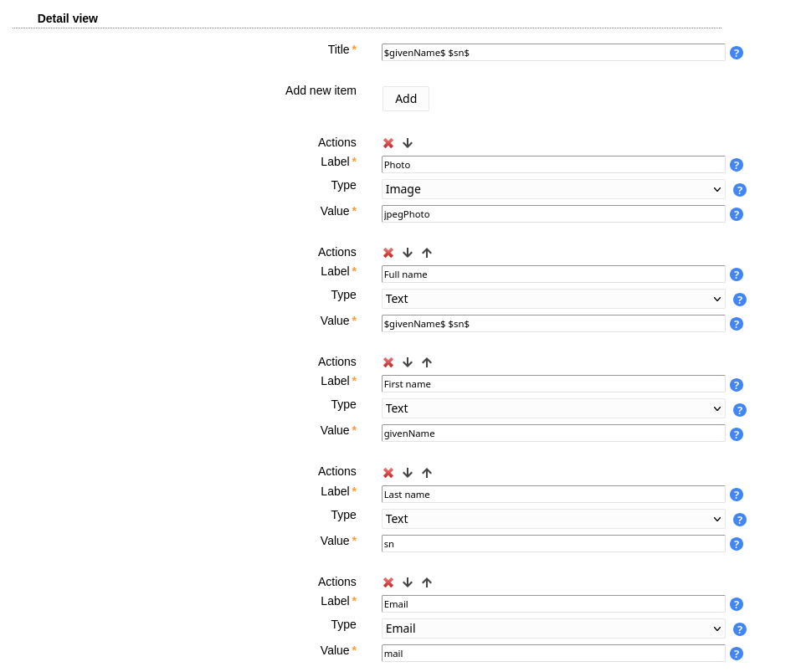The height and width of the screenshot is (672, 801).
Task: Open help for the Title field
Action: pyautogui.click(x=737, y=53)
